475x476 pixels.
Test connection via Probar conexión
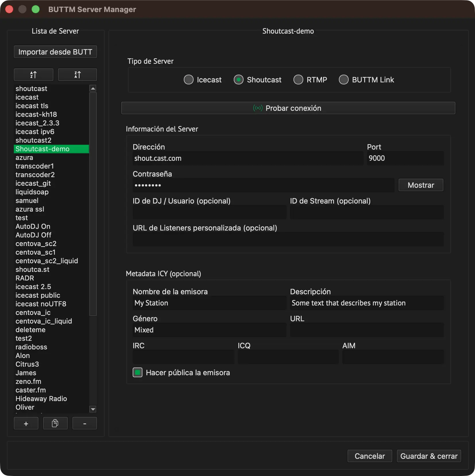click(x=288, y=108)
